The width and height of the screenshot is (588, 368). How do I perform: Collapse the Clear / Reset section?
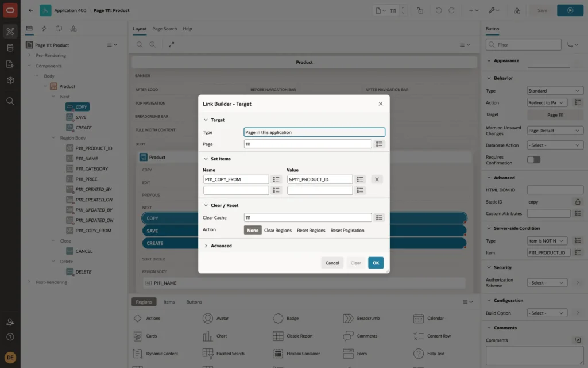[x=206, y=205]
